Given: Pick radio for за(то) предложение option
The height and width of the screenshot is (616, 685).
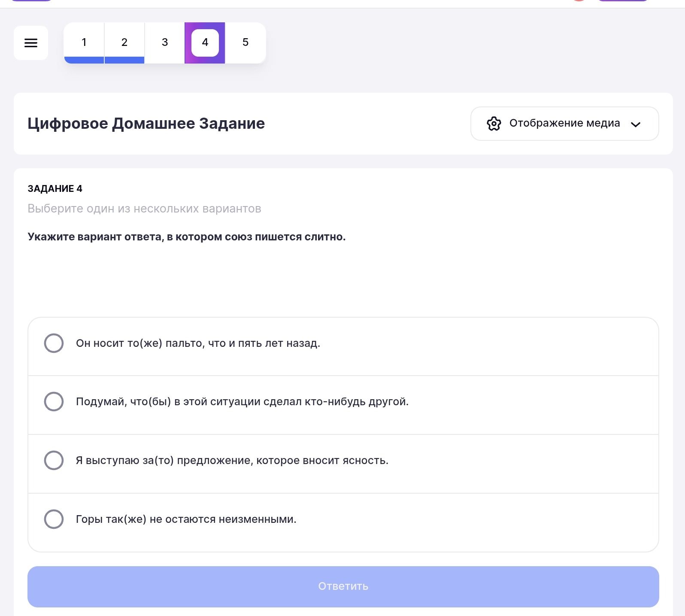Looking at the screenshot, I should click(54, 460).
